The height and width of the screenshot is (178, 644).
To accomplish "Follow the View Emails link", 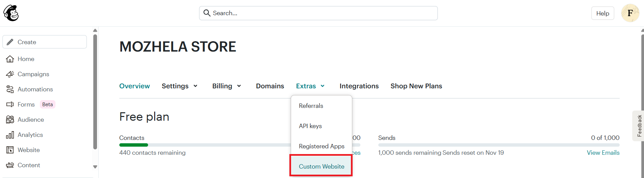I will 603,153.
